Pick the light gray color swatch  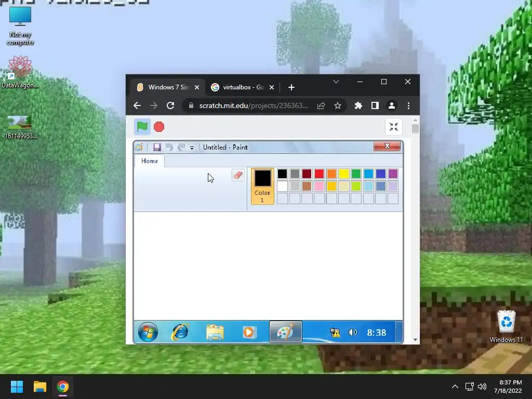[295, 186]
